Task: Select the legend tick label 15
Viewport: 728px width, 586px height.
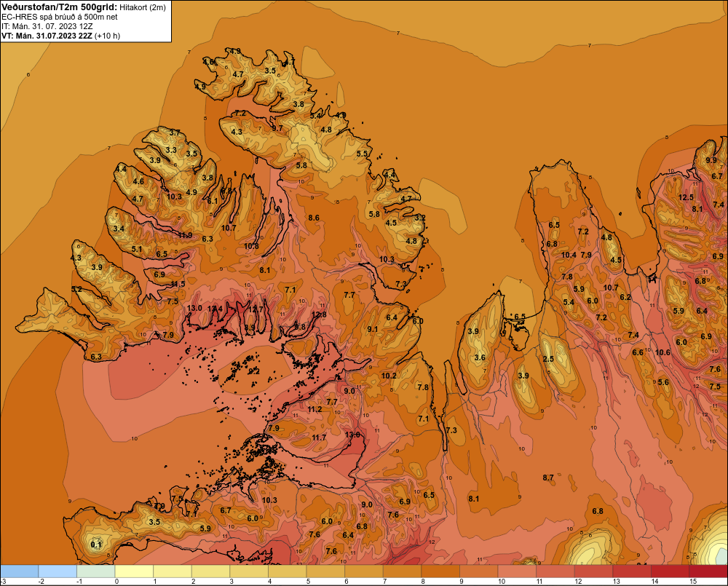Action: 693,582
